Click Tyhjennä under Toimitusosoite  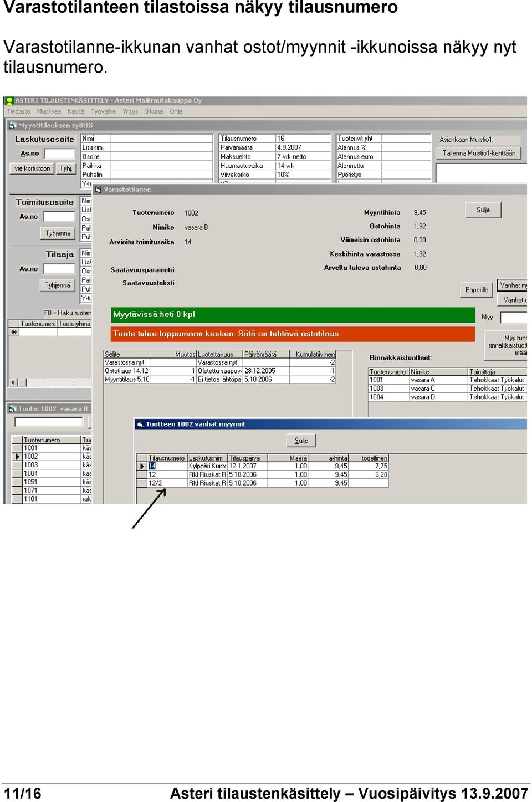coord(58,233)
